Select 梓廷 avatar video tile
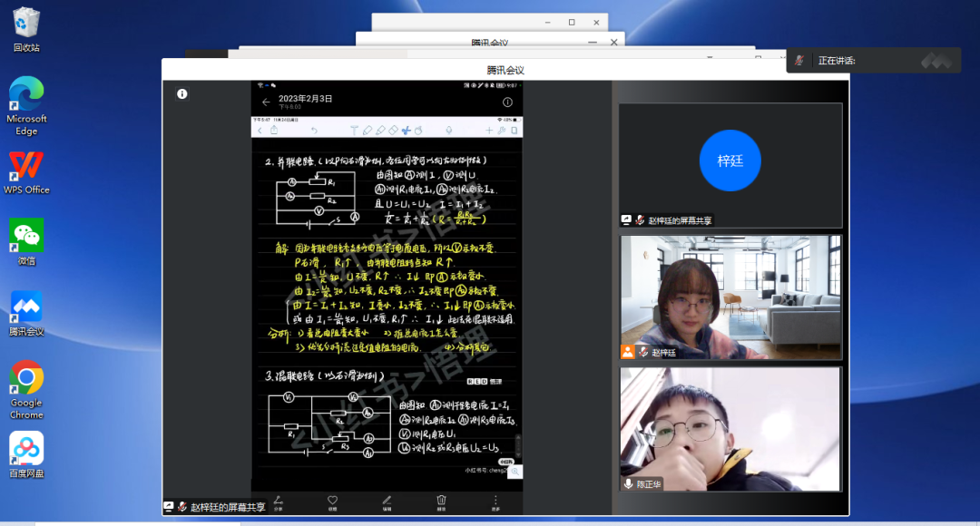Image resolution: width=980 pixels, height=526 pixels. [730, 161]
